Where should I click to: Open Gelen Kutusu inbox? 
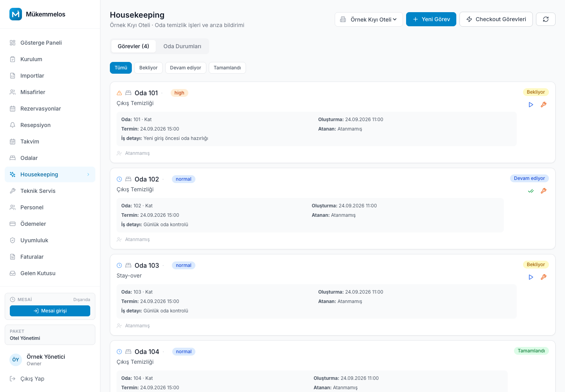pyautogui.click(x=50, y=273)
